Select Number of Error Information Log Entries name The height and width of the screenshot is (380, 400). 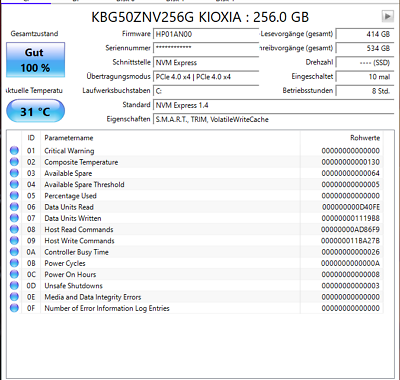(107, 308)
